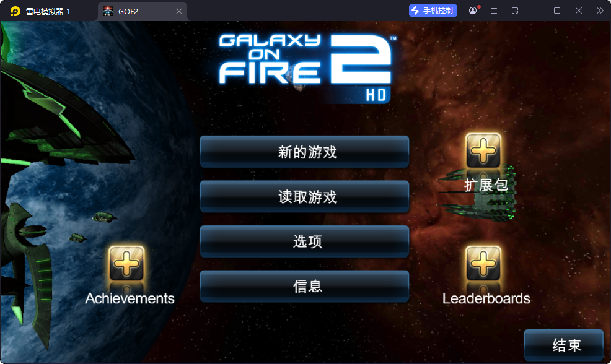Click the GOF2 tab game icon
This screenshot has height=364, width=611.
pos(108,11)
